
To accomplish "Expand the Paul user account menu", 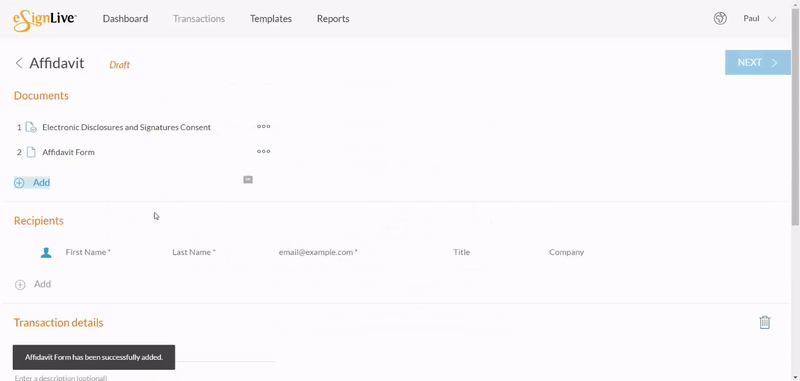I will point(760,19).
